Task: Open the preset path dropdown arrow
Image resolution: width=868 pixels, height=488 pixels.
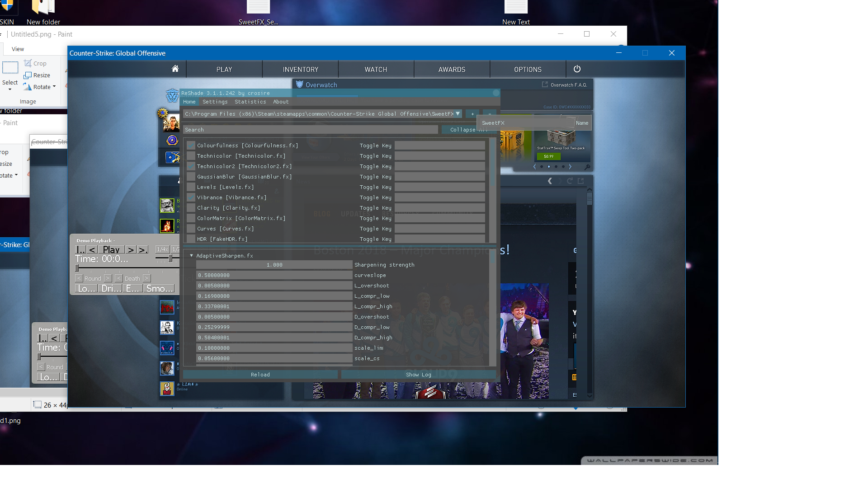Action: click(458, 114)
